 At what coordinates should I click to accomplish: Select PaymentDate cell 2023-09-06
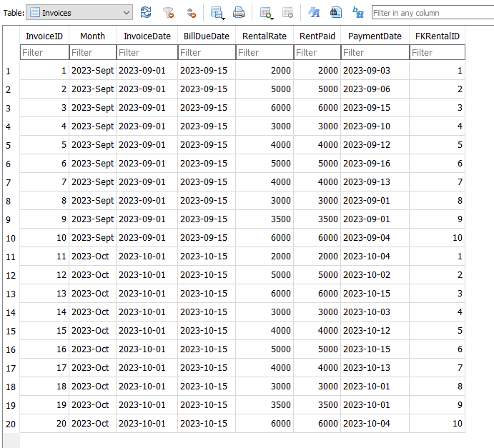click(375, 89)
